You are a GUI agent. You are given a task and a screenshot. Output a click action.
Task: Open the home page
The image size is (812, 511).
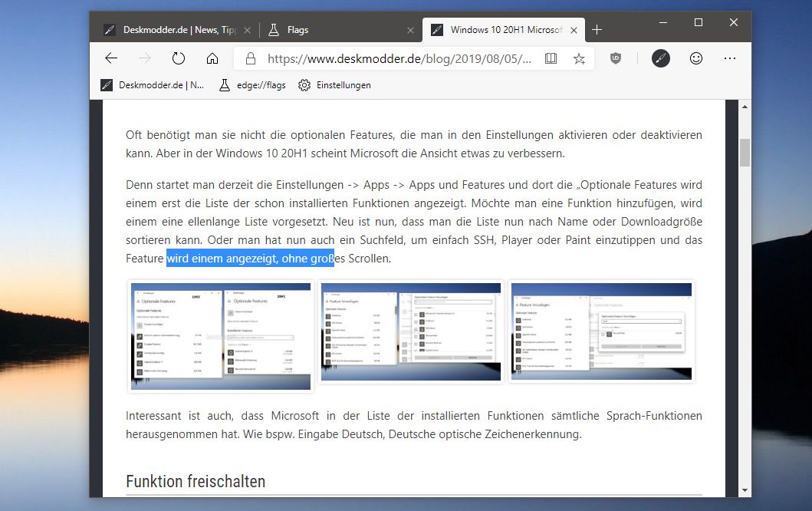[x=212, y=58]
